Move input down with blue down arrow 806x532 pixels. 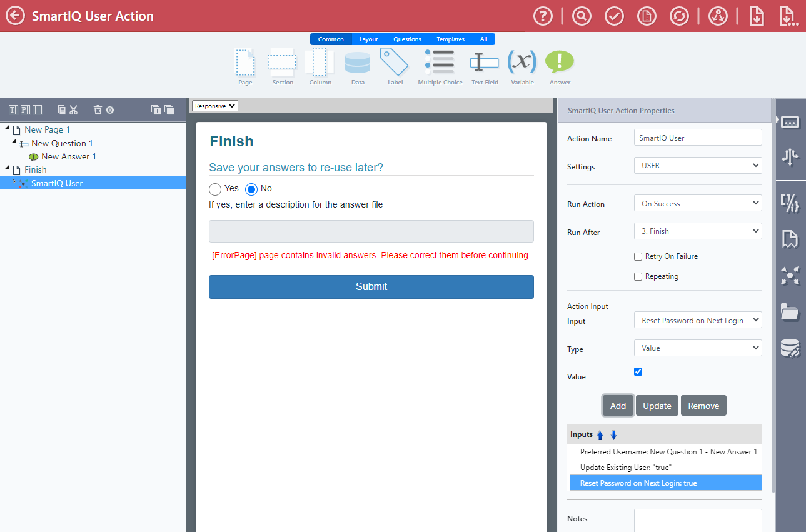(x=613, y=435)
